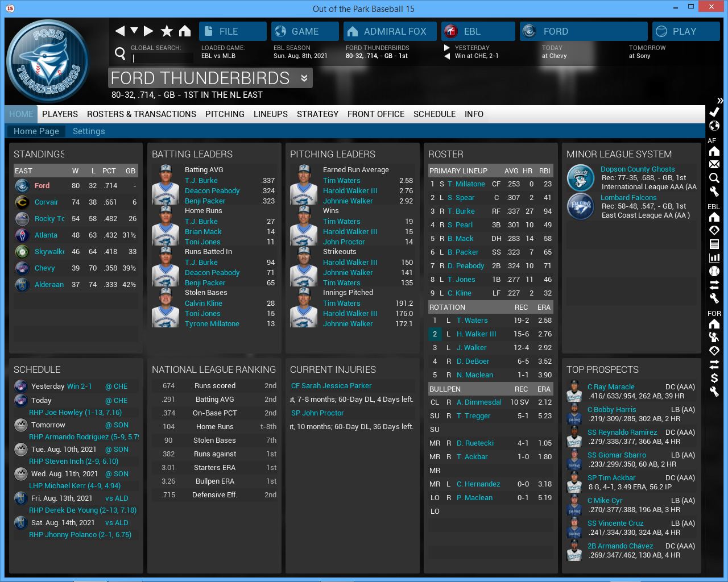Open injured player Sarah Jessica Parker
This screenshot has width=728, height=582.
click(x=331, y=386)
